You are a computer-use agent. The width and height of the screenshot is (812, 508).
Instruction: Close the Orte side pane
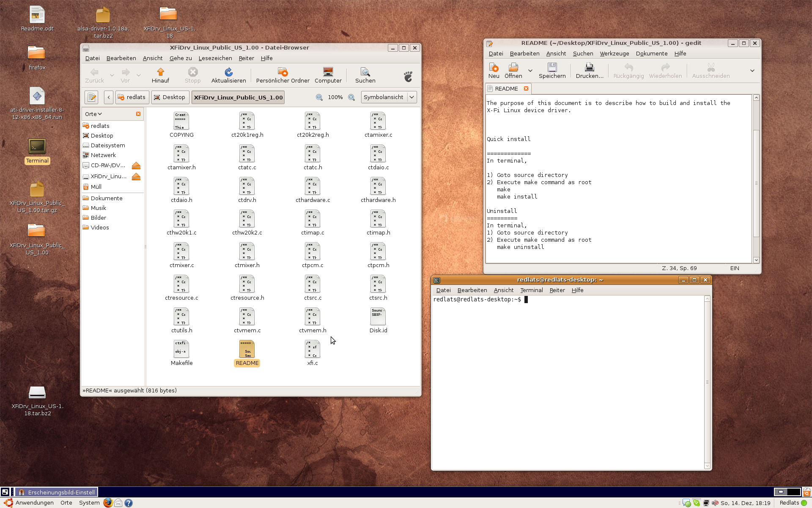[138, 114]
